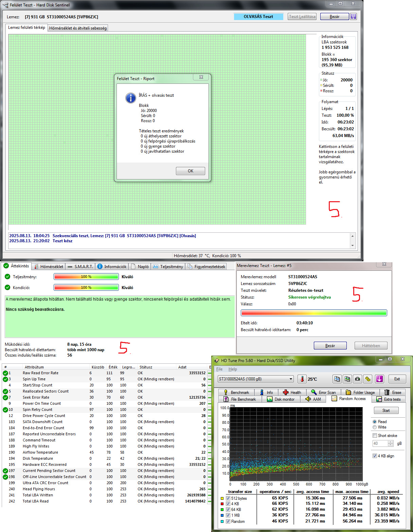Screen dimensions: 413x532
Task: Click the green check icon next to Kondíció
Action: pyautogui.click(x=7, y=287)
